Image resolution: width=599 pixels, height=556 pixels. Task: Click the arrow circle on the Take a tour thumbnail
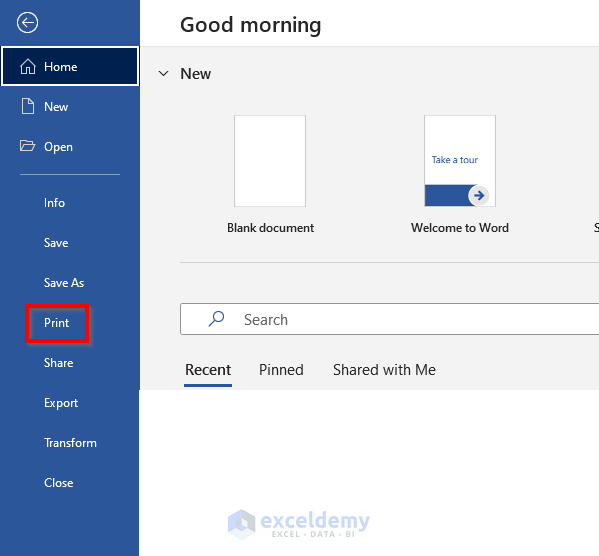tap(479, 195)
